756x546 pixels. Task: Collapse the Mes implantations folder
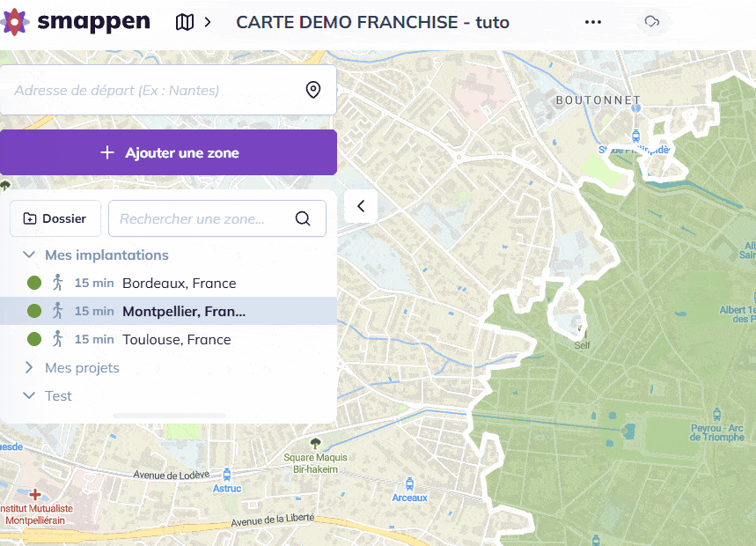(29, 255)
